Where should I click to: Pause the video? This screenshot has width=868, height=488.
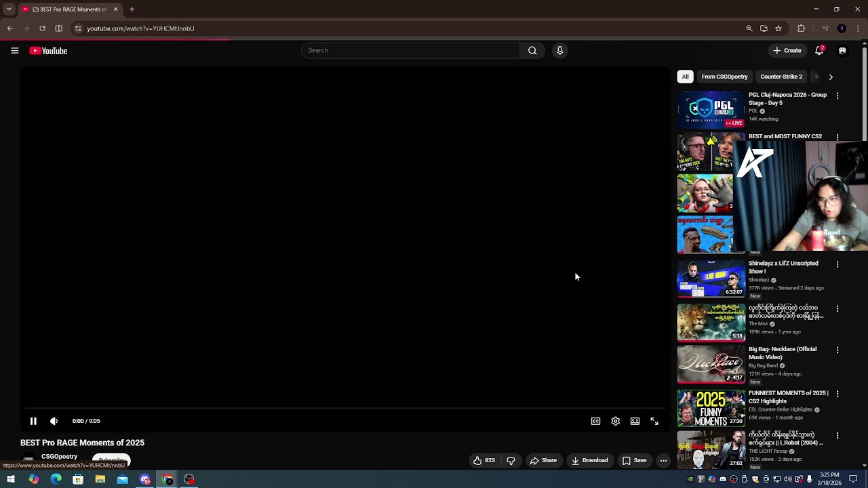[33, 421]
